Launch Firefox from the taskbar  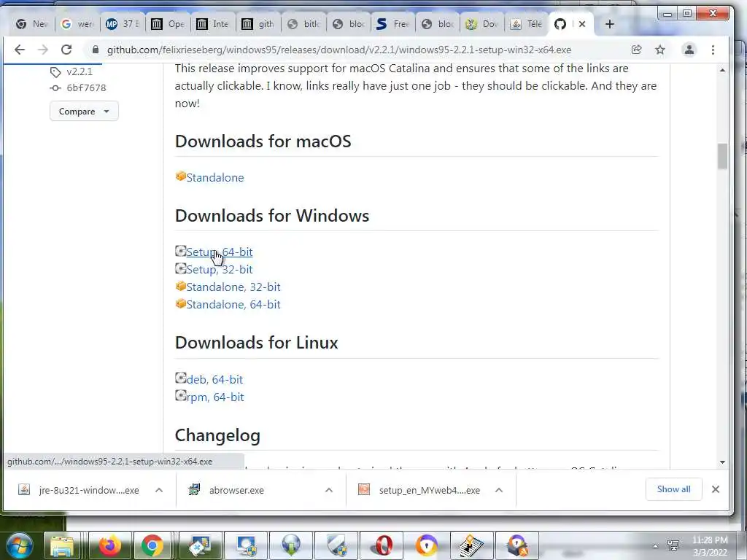[x=109, y=545]
